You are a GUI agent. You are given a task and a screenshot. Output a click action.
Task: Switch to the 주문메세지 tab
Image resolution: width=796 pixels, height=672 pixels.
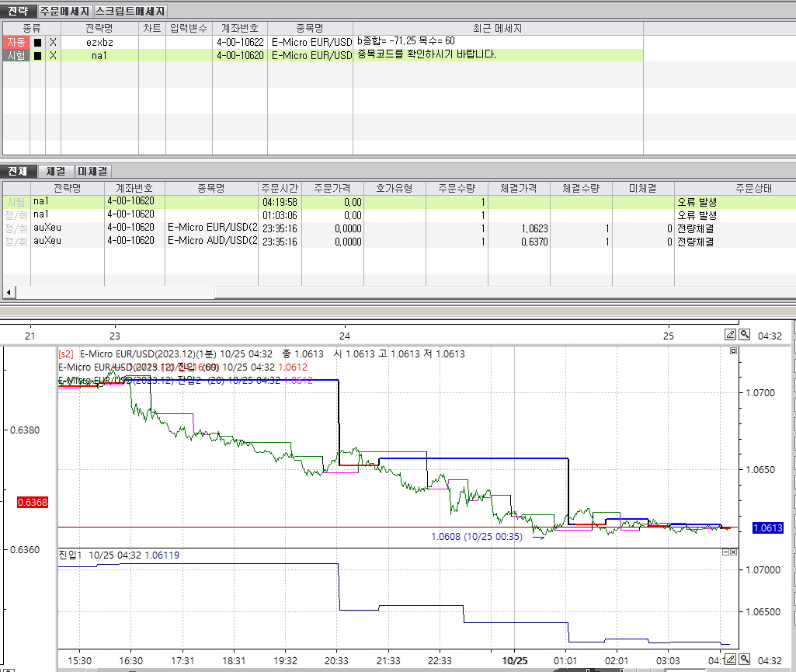(x=64, y=12)
